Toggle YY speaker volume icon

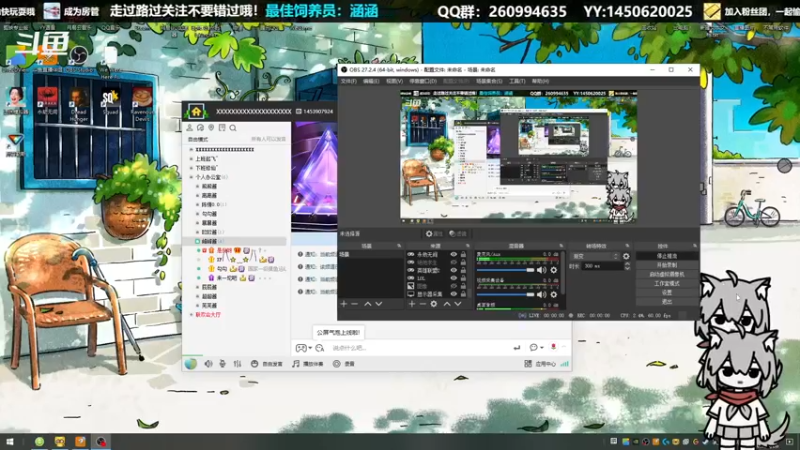click(208, 364)
